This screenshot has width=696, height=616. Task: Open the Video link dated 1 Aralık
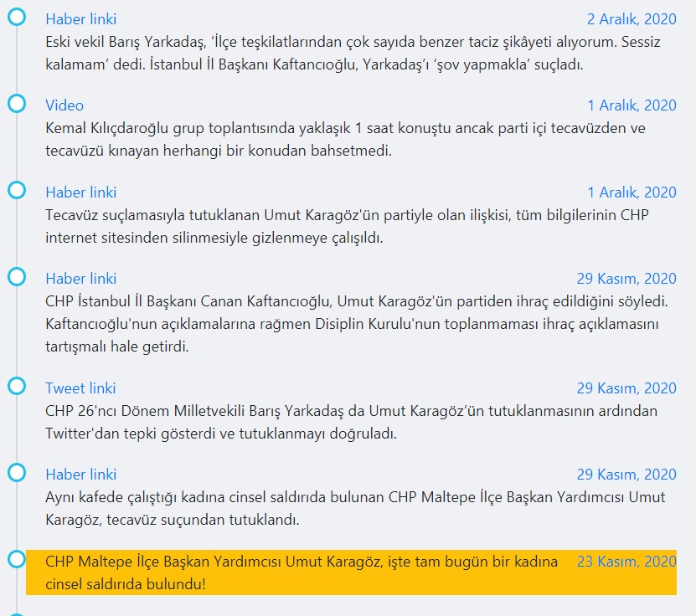64,105
